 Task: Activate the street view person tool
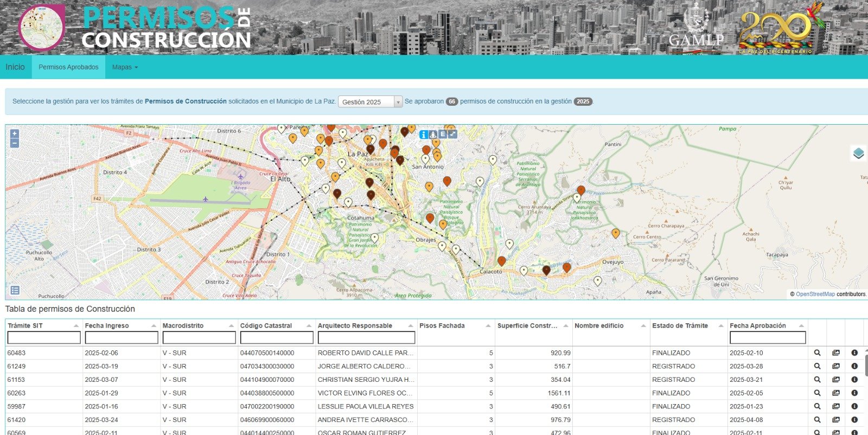[433, 135]
